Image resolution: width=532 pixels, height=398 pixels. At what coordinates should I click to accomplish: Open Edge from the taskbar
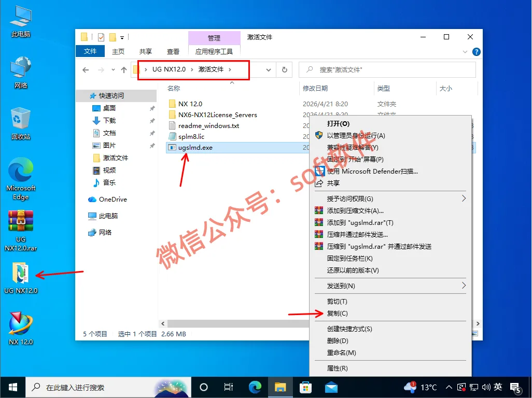(x=255, y=387)
